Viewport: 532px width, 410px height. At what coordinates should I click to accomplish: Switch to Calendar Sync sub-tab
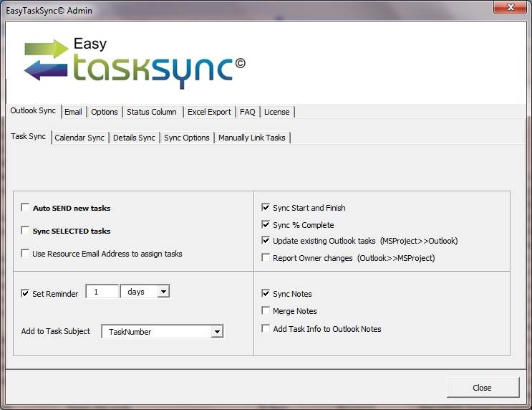tap(79, 138)
